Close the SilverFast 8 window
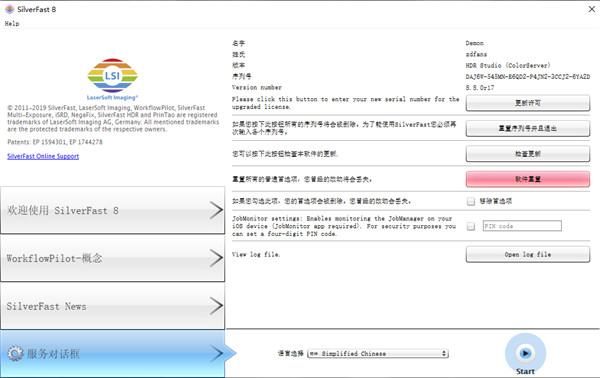Image resolution: width=600 pixels, height=378 pixels. [592, 9]
